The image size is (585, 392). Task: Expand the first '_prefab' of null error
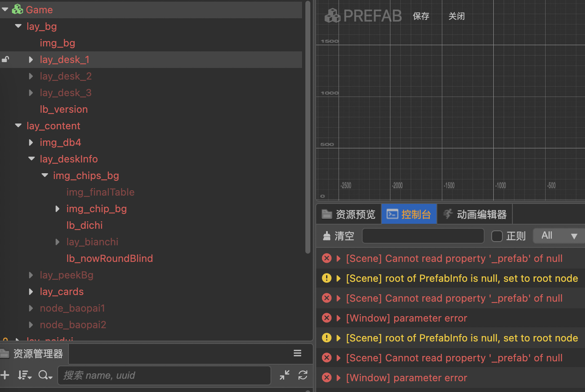coord(339,259)
